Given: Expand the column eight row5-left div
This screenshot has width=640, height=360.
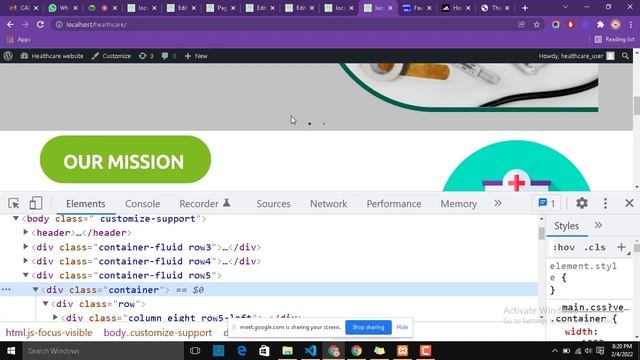Looking at the screenshot, I should point(56,317).
